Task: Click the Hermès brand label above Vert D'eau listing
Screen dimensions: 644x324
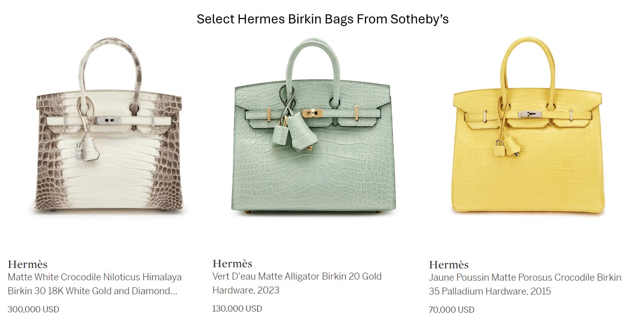Action: click(232, 263)
